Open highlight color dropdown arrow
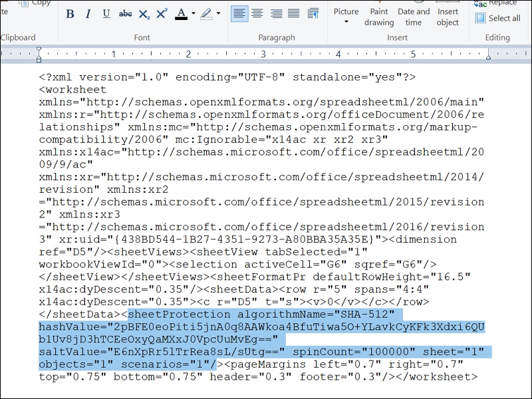This screenshot has width=532, height=399. pyautogui.click(x=218, y=14)
